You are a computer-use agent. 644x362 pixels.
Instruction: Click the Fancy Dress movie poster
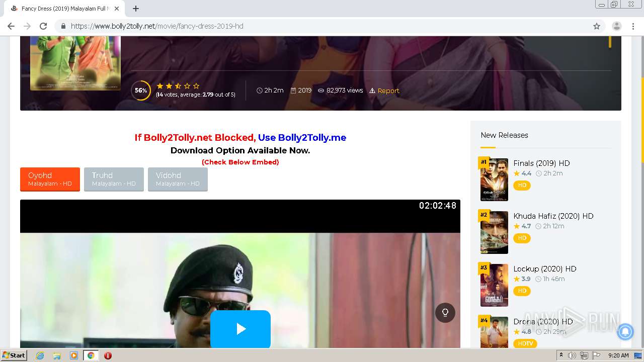(75, 63)
